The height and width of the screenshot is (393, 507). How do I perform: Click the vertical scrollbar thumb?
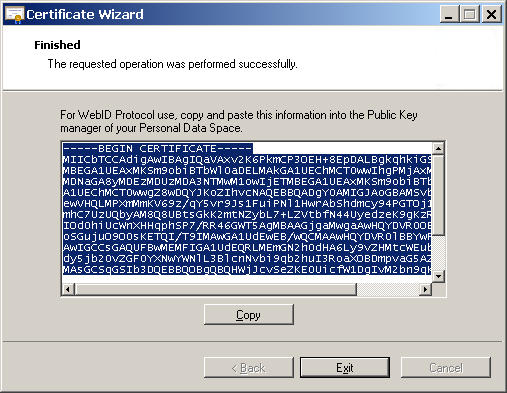[x=438, y=195]
